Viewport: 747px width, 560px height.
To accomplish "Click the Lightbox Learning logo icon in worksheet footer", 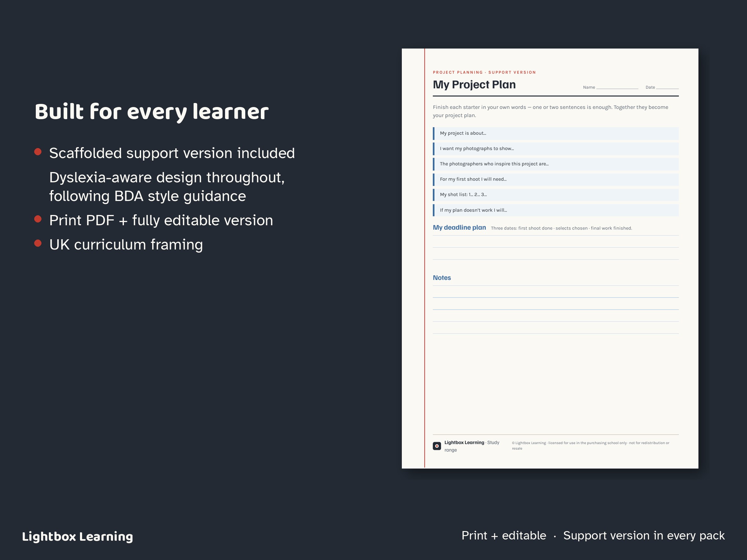I will (437, 446).
